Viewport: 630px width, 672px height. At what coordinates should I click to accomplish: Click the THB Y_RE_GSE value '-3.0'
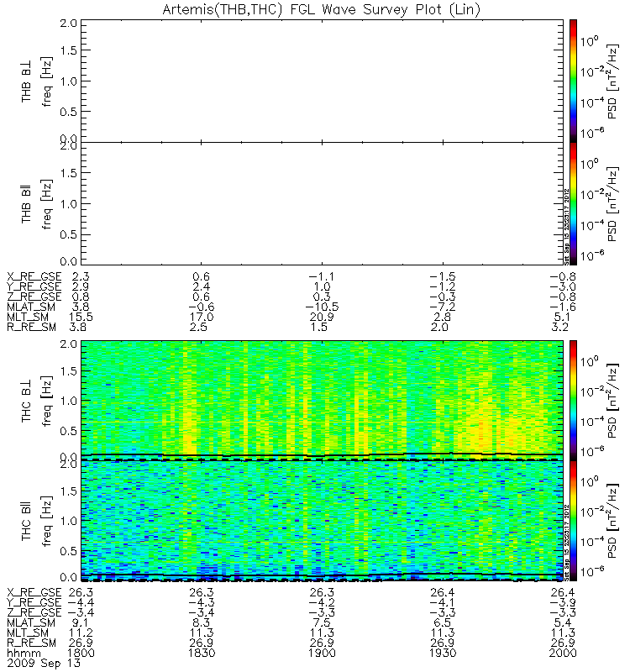tap(563, 286)
